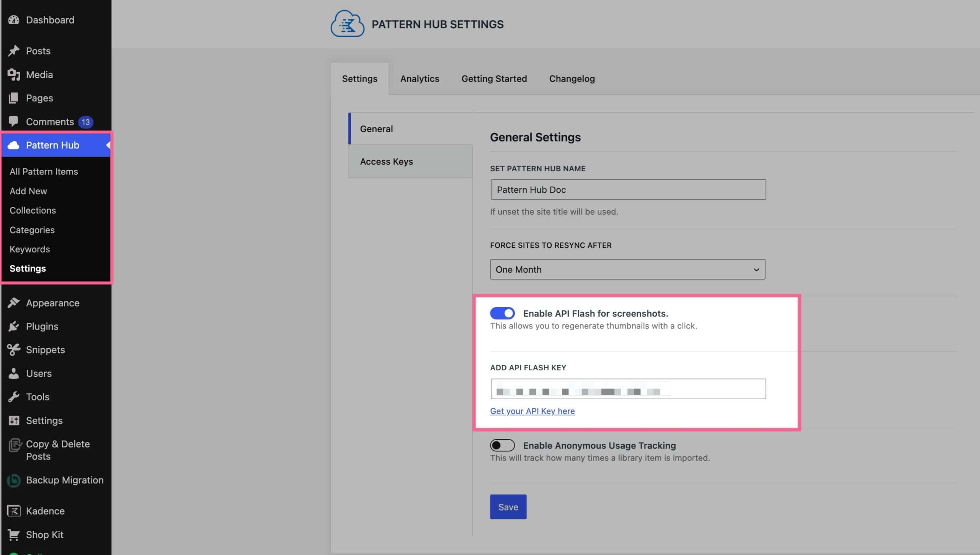
Task: Navigate to Collections submenu item
Action: [x=32, y=210]
